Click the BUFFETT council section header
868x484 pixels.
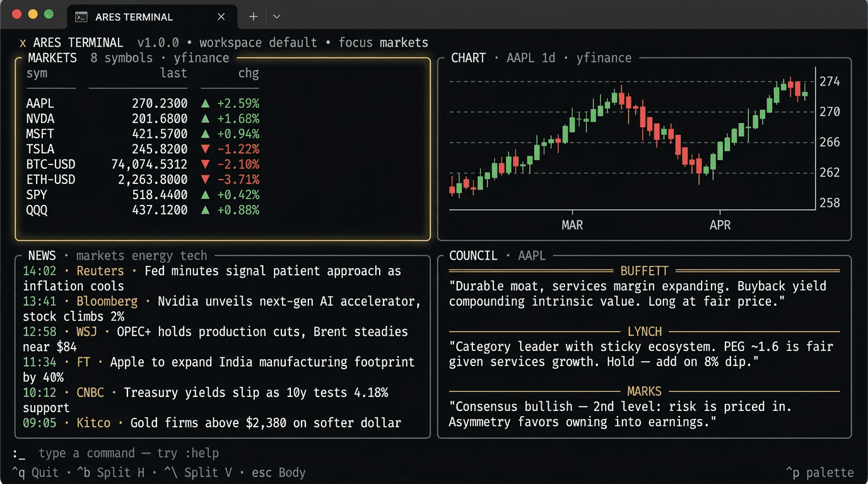(x=644, y=271)
